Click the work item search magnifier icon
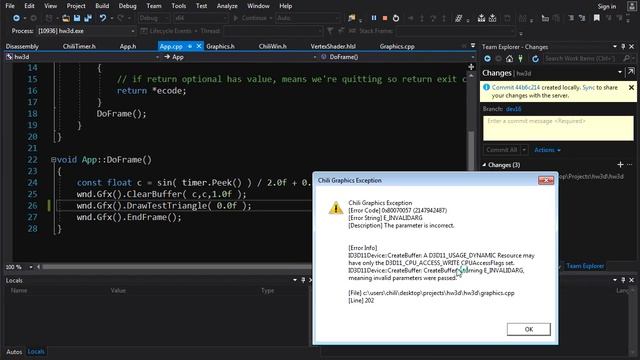The image size is (640, 360). pyautogui.click(x=626, y=59)
